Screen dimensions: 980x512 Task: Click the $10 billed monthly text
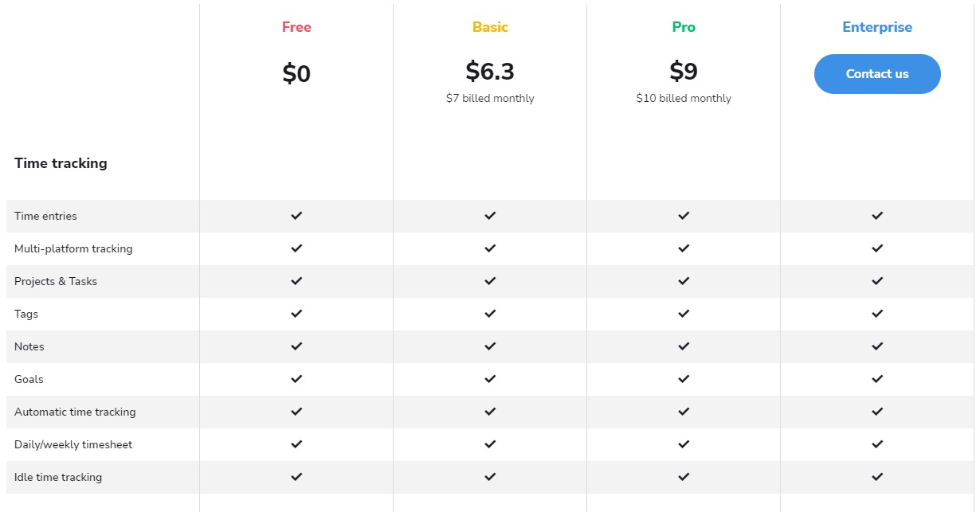pyautogui.click(x=684, y=99)
